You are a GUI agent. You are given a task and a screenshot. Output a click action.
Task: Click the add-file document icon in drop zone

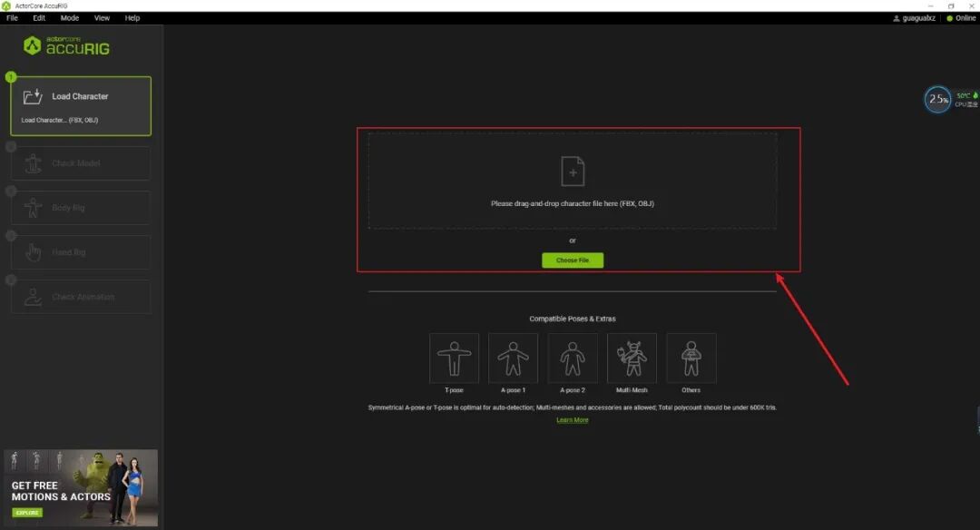[573, 172]
